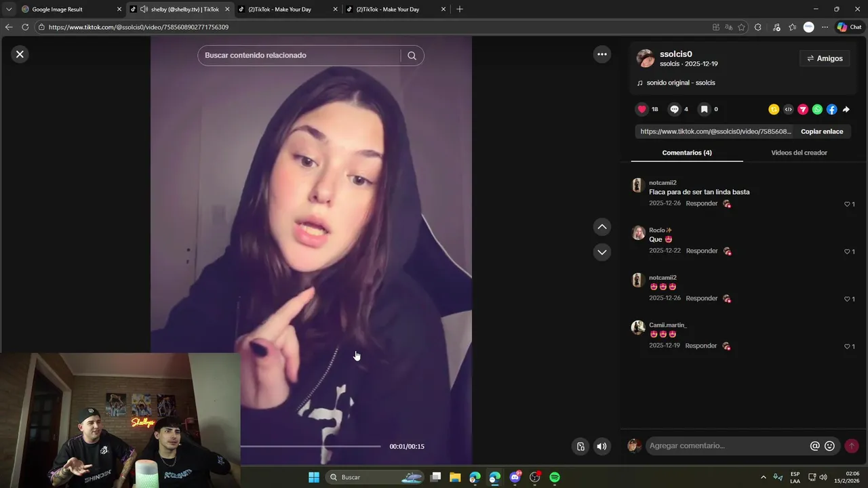Open the browser media control icon
The height and width of the screenshot is (488, 868).
[x=776, y=27]
